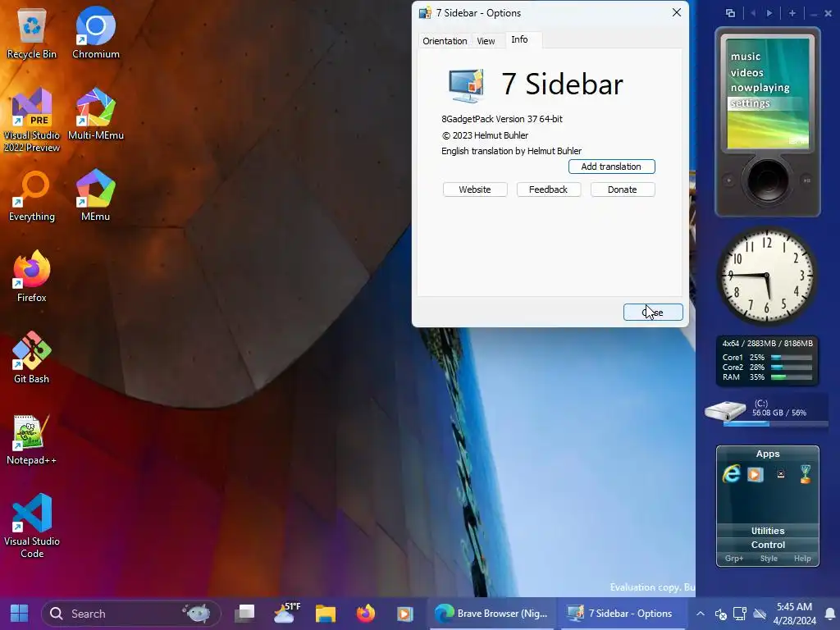Click the 7 Sidebar monitor logo icon
The image size is (840, 630).
[466, 85]
